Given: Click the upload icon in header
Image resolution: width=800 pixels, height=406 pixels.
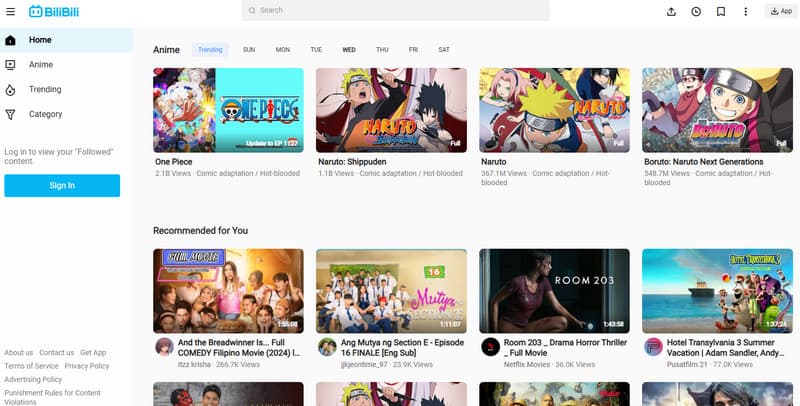Looking at the screenshot, I should pos(671,11).
